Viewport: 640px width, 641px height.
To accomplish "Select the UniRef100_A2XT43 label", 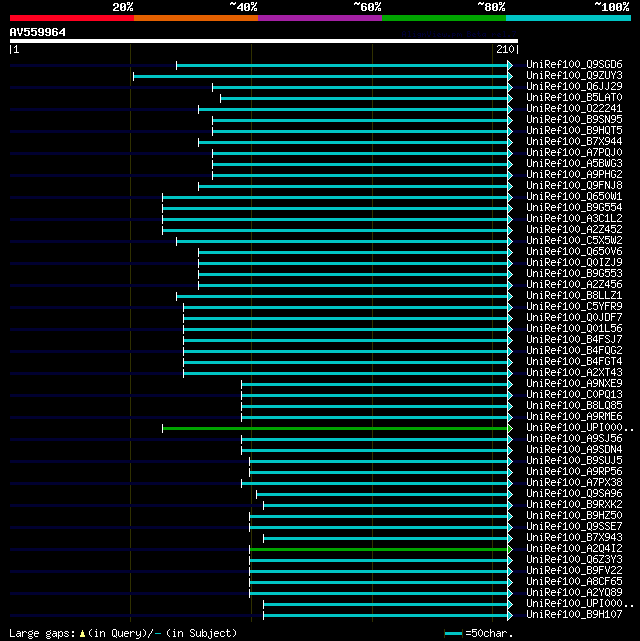I will click(x=574, y=373).
